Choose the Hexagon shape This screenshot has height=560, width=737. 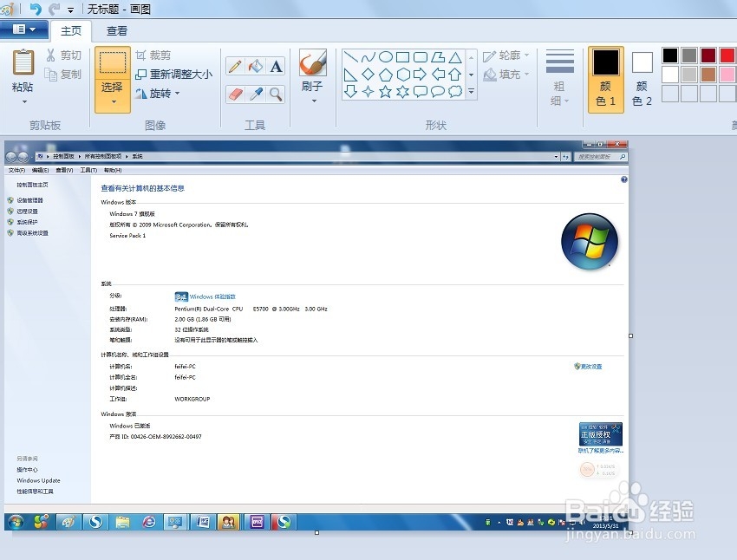[403, 75]
